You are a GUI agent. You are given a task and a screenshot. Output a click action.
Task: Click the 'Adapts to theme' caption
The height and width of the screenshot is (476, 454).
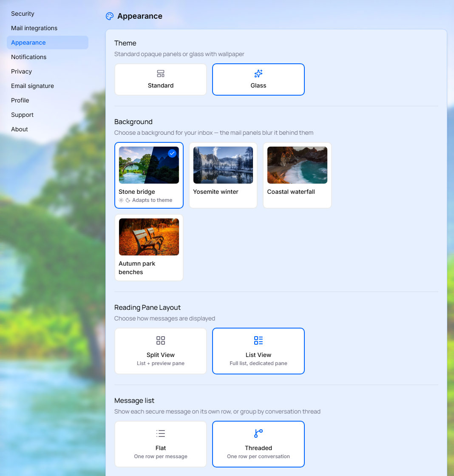coord(152,200)
